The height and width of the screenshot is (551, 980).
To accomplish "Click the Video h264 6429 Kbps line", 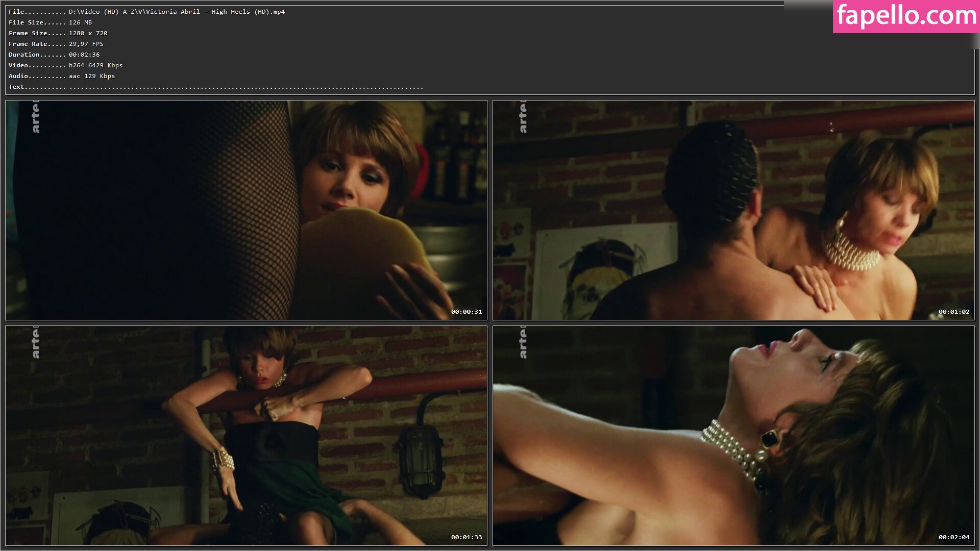I will coord(65,65).
